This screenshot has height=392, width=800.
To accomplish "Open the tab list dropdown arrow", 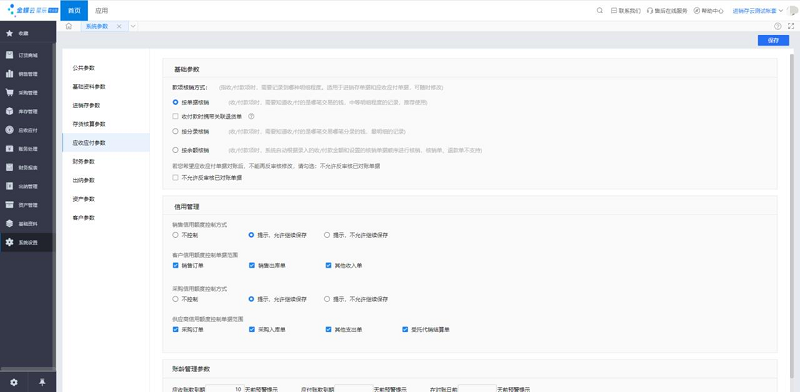I will [x=133, y=27].
